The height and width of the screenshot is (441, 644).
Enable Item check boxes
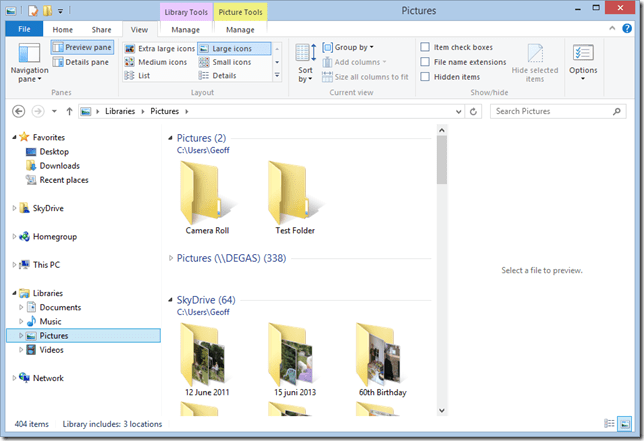coord(425,47)
